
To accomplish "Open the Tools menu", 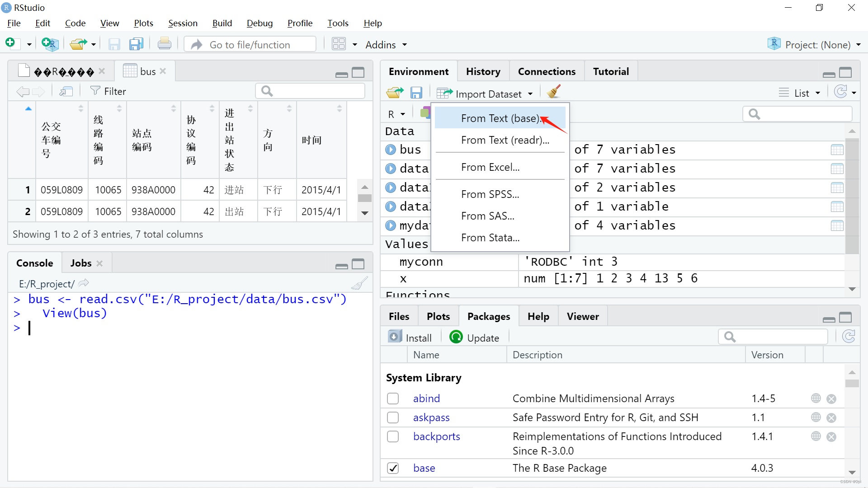I will point(338,23).
